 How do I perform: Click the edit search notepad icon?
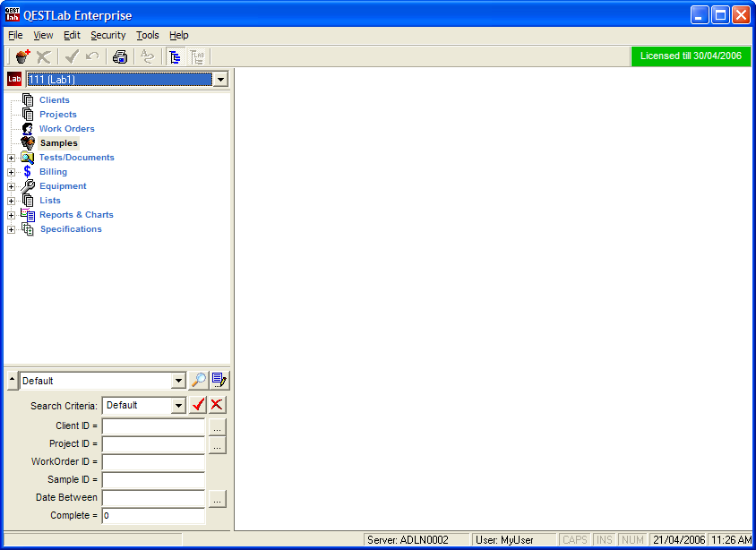click(219, 381)
